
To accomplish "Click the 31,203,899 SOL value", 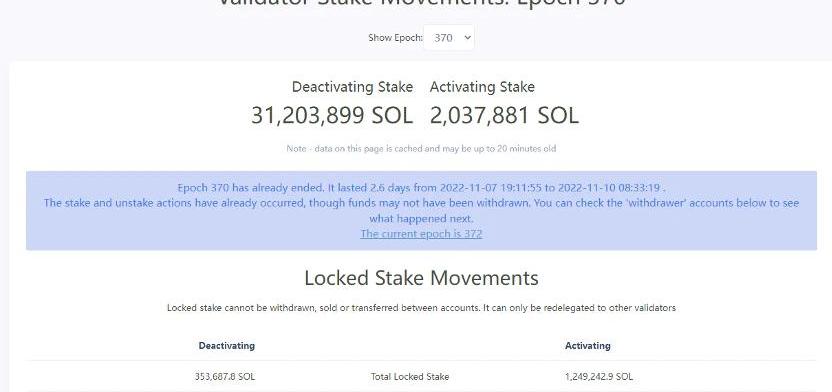I will pos(332,116).
